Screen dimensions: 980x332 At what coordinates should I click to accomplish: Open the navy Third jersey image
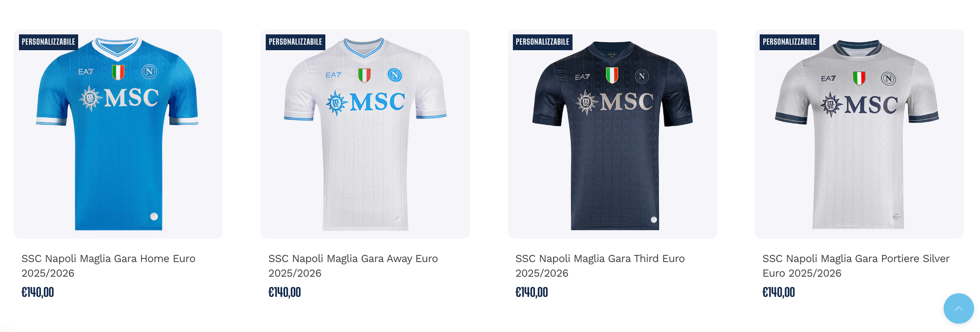612,134
